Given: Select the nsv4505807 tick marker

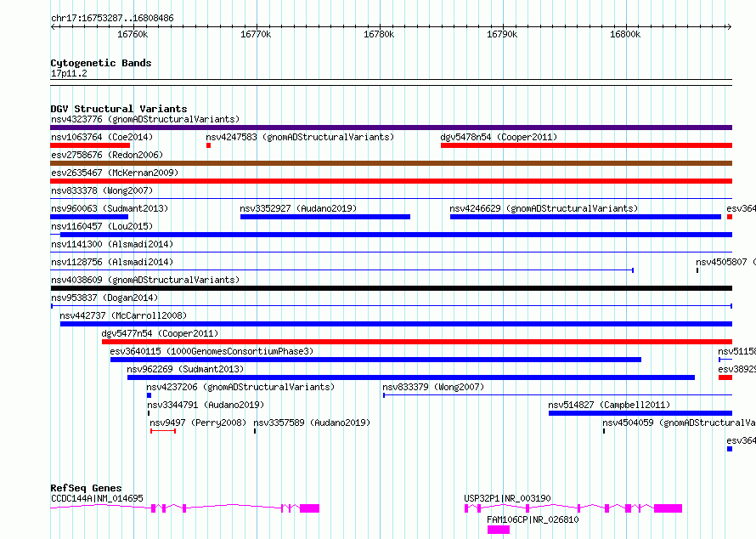Looking at the screenshot, I should [697, 270].
